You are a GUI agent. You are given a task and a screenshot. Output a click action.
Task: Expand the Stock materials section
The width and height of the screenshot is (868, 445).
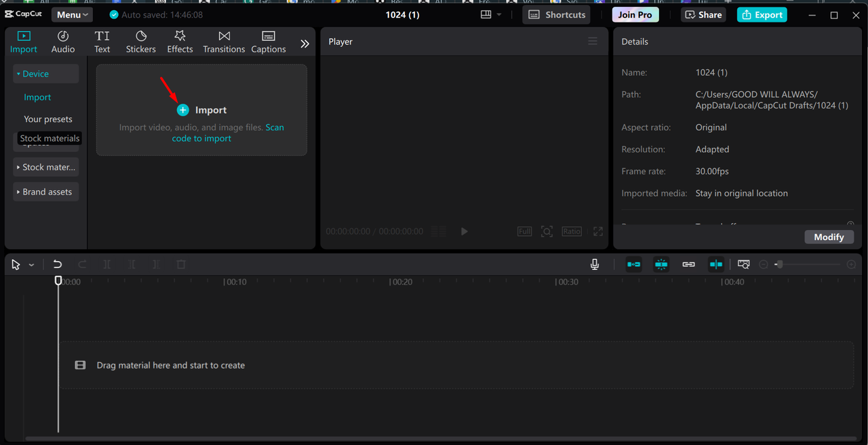pos(45,167)
